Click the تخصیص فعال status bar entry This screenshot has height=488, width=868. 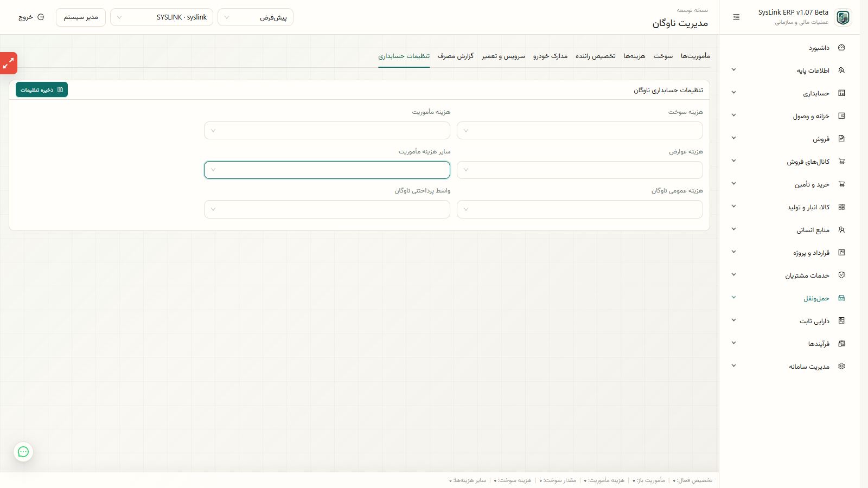coord(693,480)
